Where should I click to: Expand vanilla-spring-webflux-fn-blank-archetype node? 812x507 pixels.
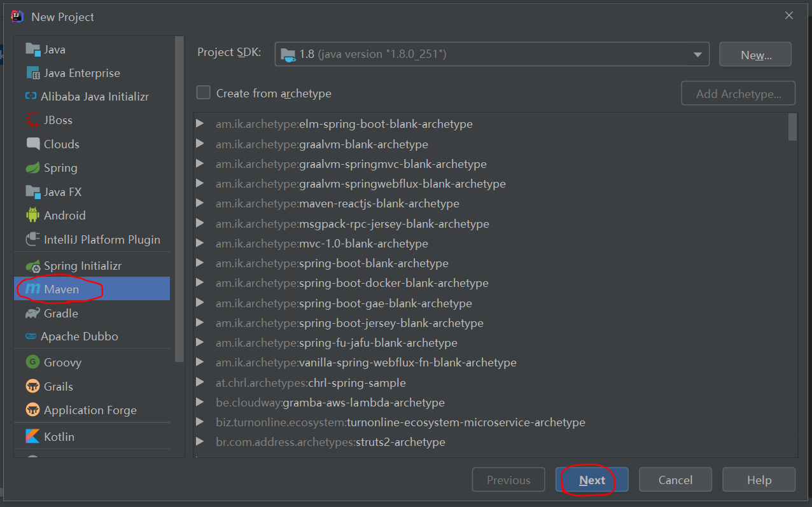pyautogui.click(x=200, y=362)
